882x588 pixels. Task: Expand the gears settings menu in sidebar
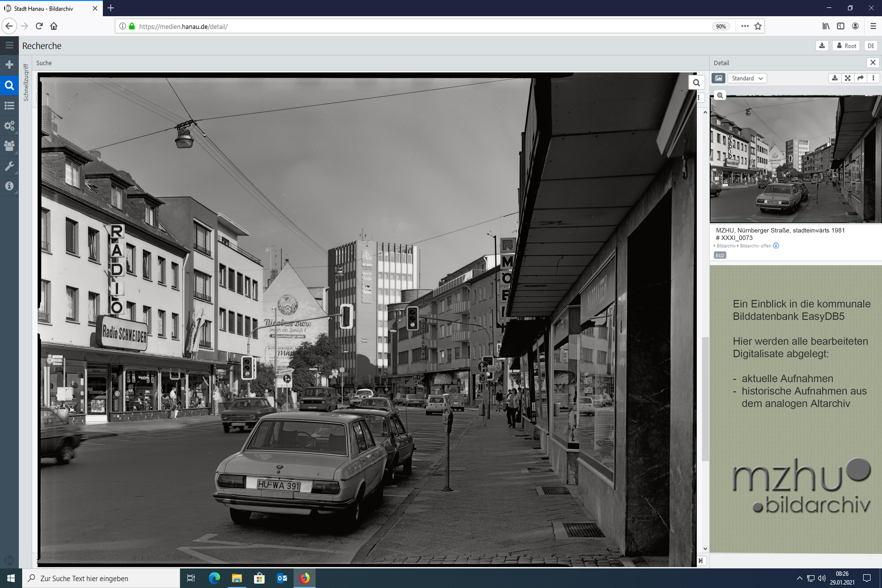coord(9,125)
